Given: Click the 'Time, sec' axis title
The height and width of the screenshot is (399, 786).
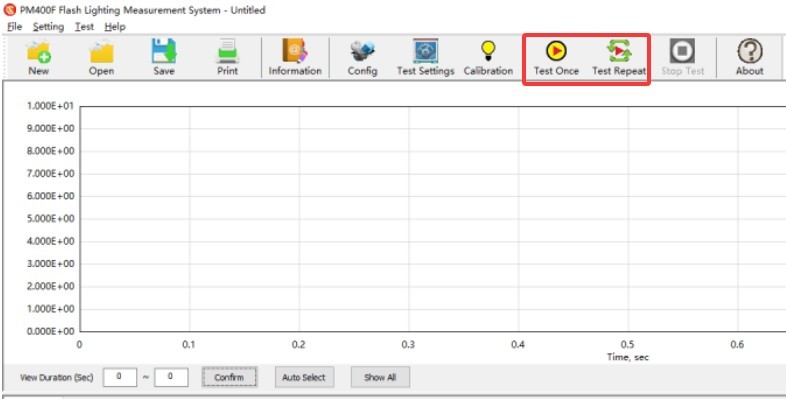Looking at the screenshot, I should 628,357.
